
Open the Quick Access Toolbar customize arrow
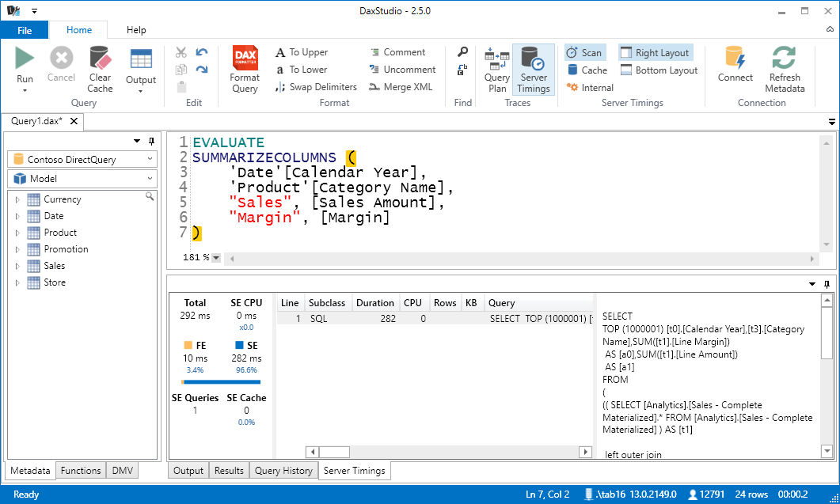tap(34, 11)
